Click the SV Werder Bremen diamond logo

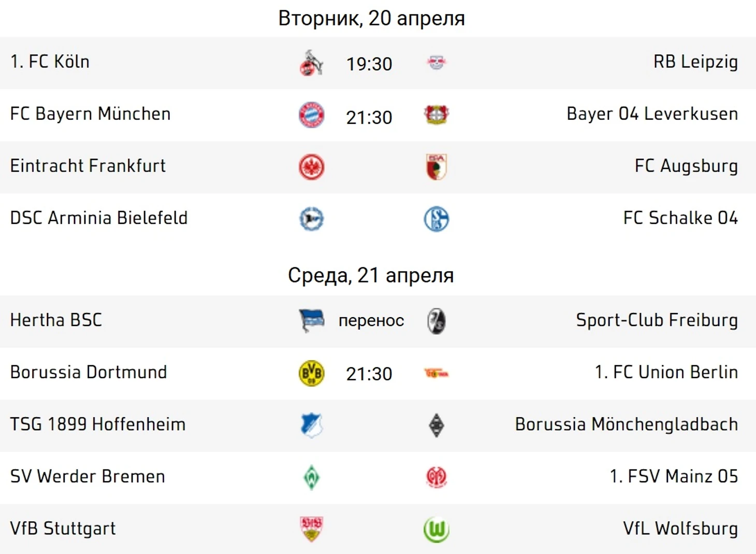click(311, 477)
